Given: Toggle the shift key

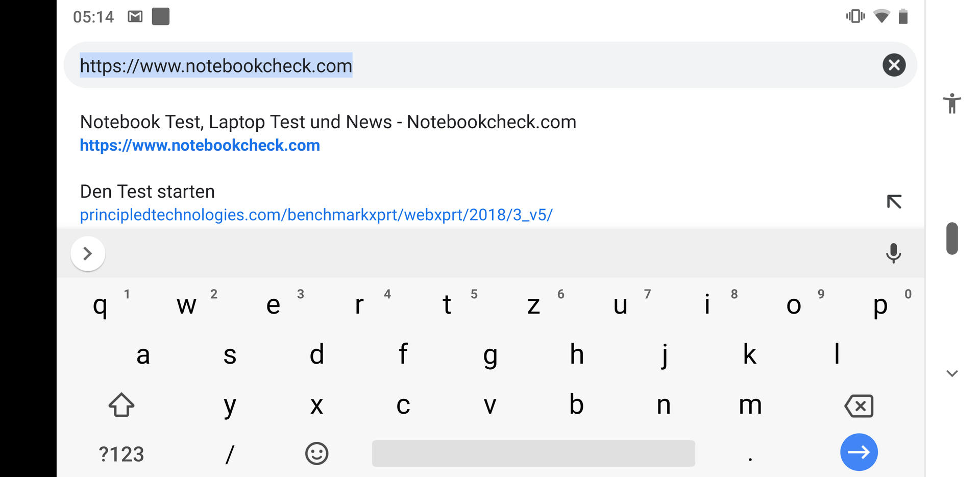Looking at the screenshot, I should (121, 405).
